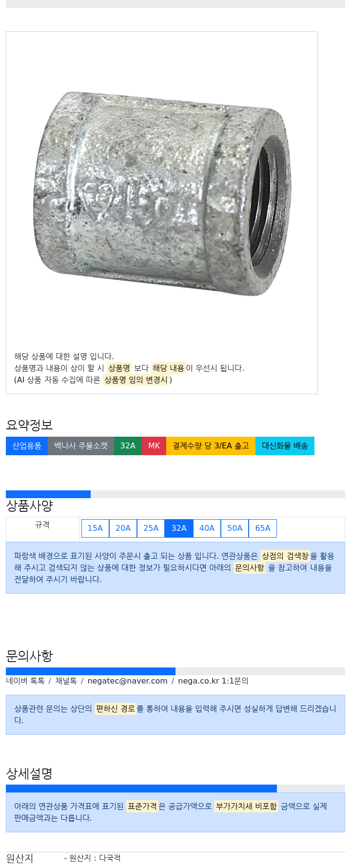
Task: Click the green 32A summary tag
Action: click(128, 446)
